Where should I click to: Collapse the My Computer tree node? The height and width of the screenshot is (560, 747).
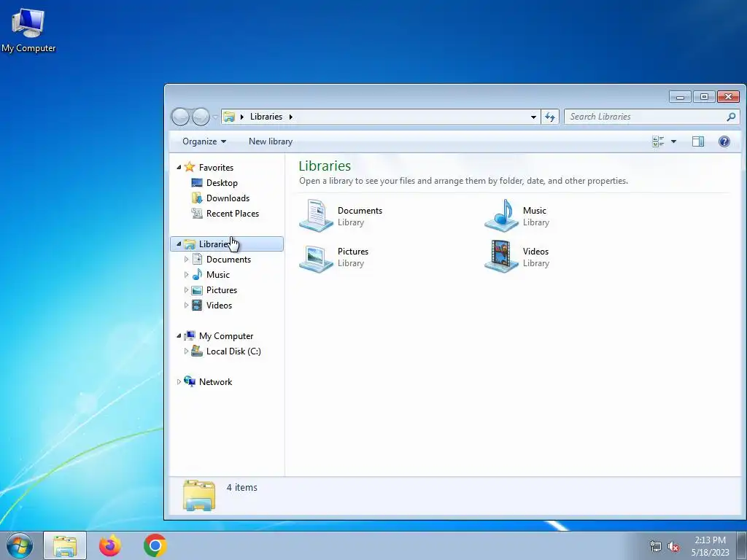179,335
